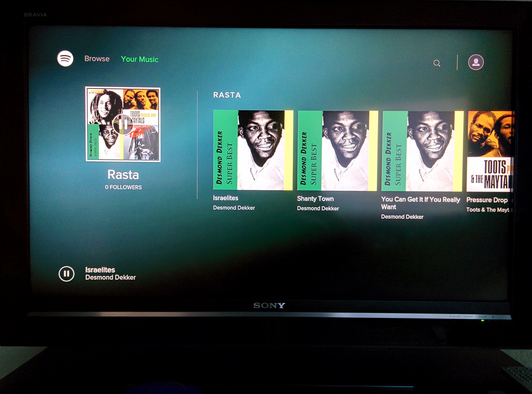Image resolution: width=532 pixels, height=394 pixels.
Task: Open the search magnifier icon
Action: pos(437,63)
